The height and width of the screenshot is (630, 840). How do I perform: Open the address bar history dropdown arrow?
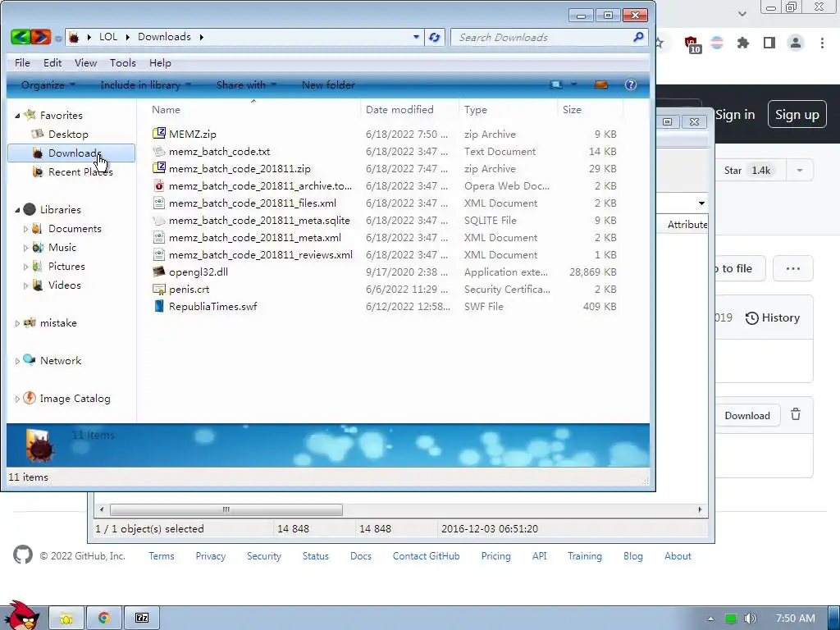pos(416,37)
